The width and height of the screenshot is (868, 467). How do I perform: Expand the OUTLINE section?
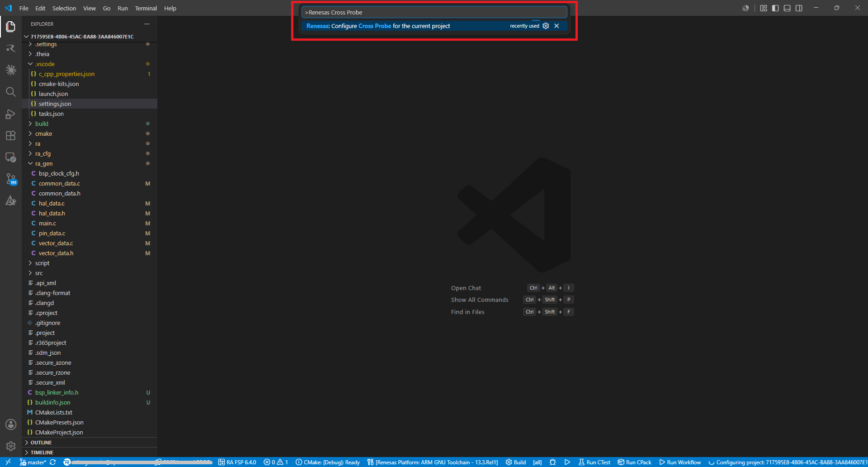pos(90,443)
